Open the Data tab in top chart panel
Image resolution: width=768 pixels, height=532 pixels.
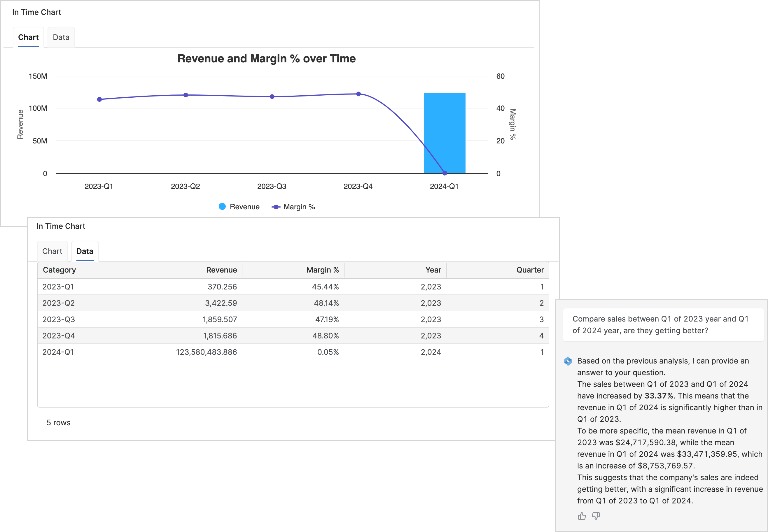(x=61, y=37)
